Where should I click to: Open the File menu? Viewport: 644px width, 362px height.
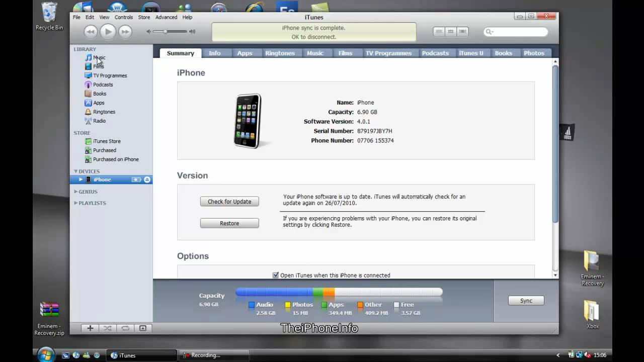[76, 17]
